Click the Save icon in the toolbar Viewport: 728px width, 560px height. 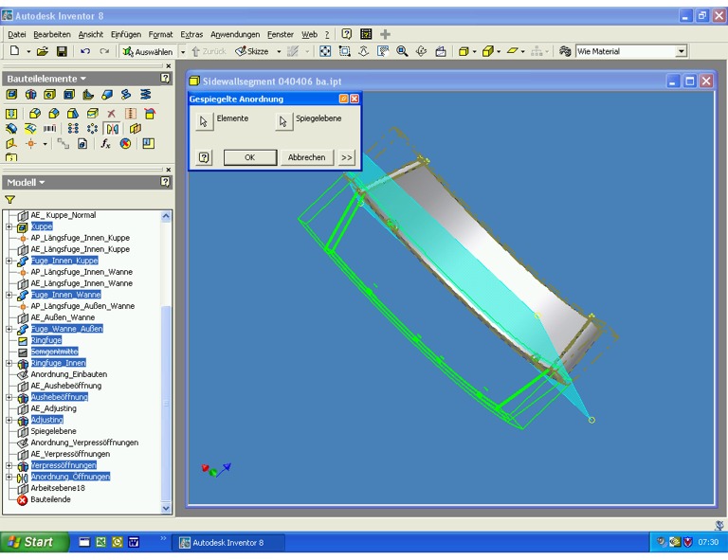[x=62, y=51]
